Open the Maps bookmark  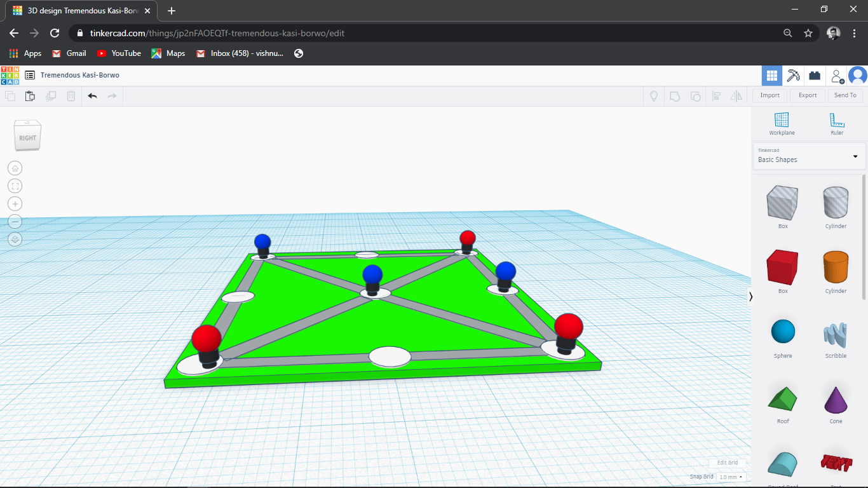tap(168, 53)
